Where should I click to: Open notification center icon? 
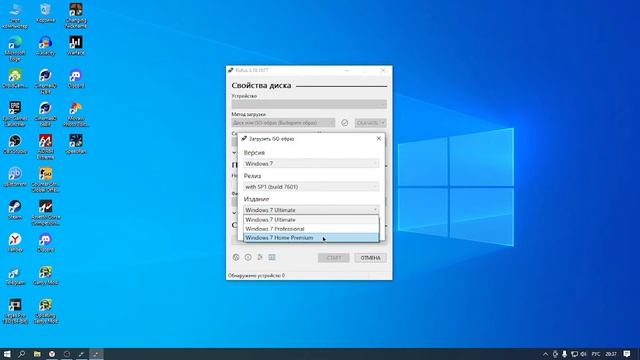coord(627,354)
